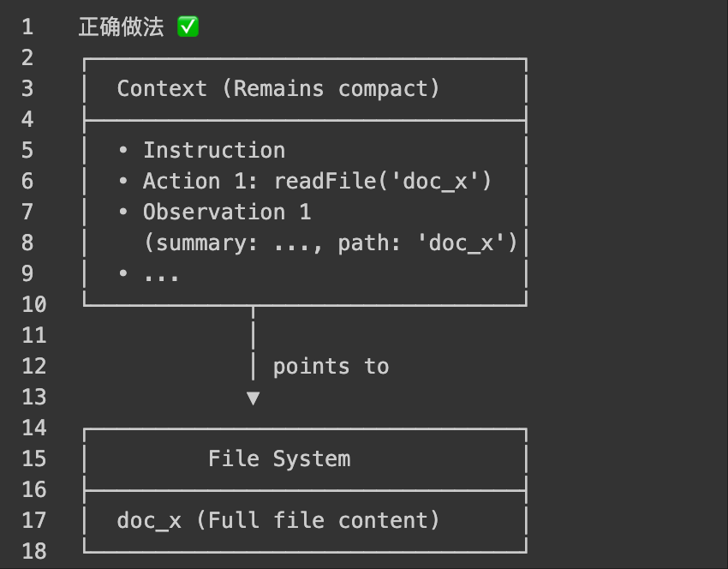
Task: Click line number 1 in gutter
Action: (28, 27)
